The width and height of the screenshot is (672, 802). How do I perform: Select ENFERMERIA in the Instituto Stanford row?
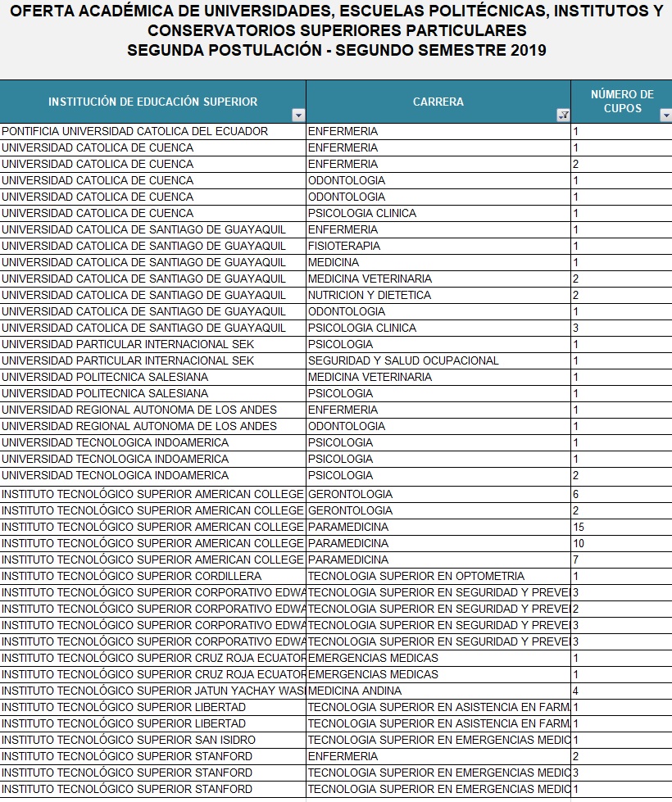click(x=438, y=756)
